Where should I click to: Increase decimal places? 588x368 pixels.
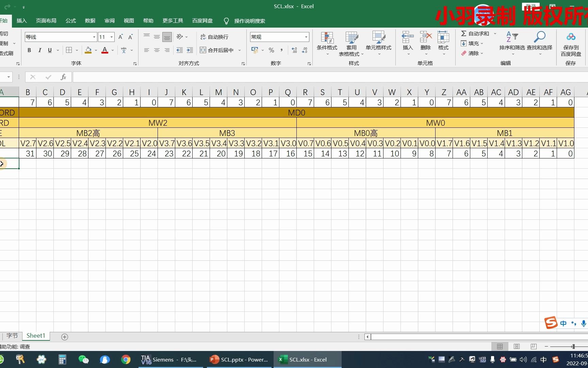tap(294, 50)
